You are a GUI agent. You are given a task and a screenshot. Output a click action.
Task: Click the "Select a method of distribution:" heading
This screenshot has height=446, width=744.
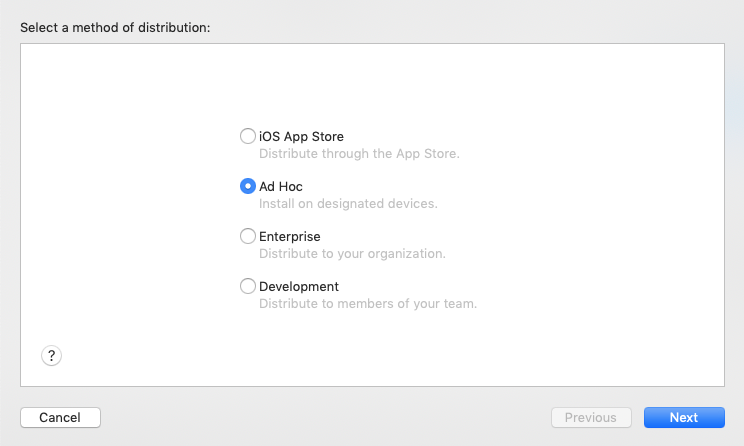pos(115,27)
